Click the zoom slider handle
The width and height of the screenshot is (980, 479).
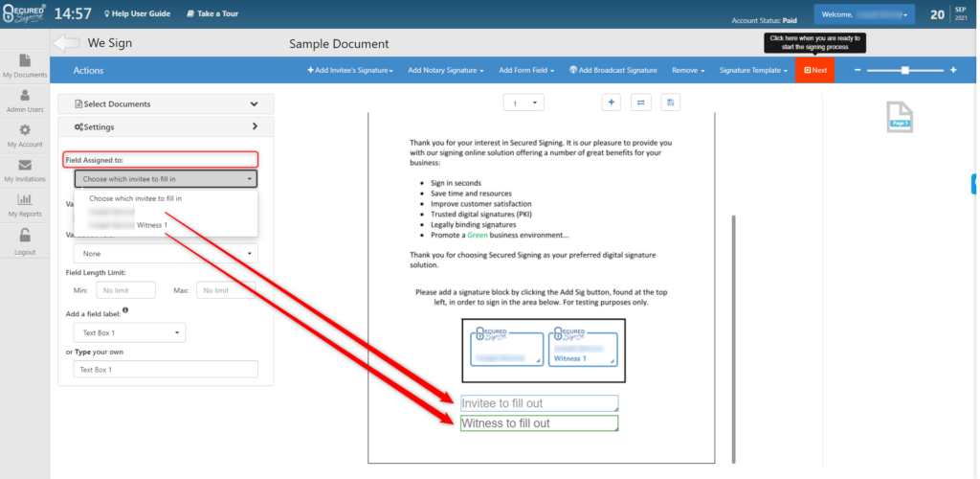pyautogui.click(x=905, y=70)
